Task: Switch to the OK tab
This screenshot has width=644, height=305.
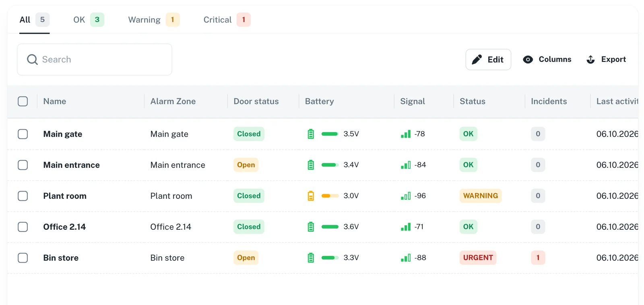Action: (x=89, y=20)
